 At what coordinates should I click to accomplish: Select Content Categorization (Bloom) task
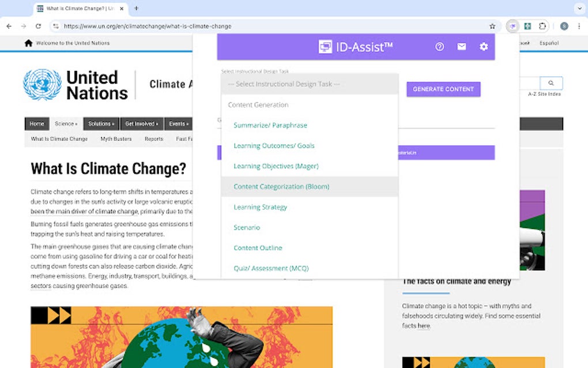coord(281,186)
